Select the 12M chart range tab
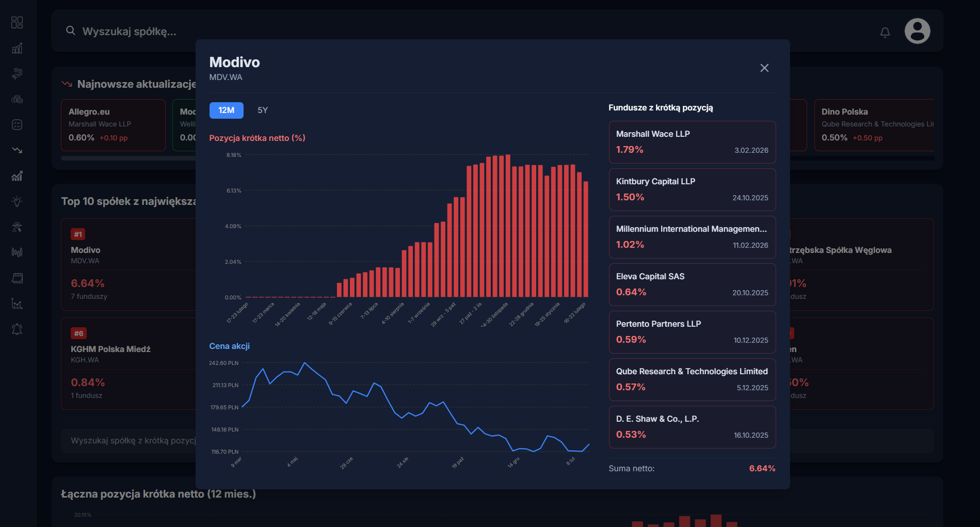 tap(226, 110)
